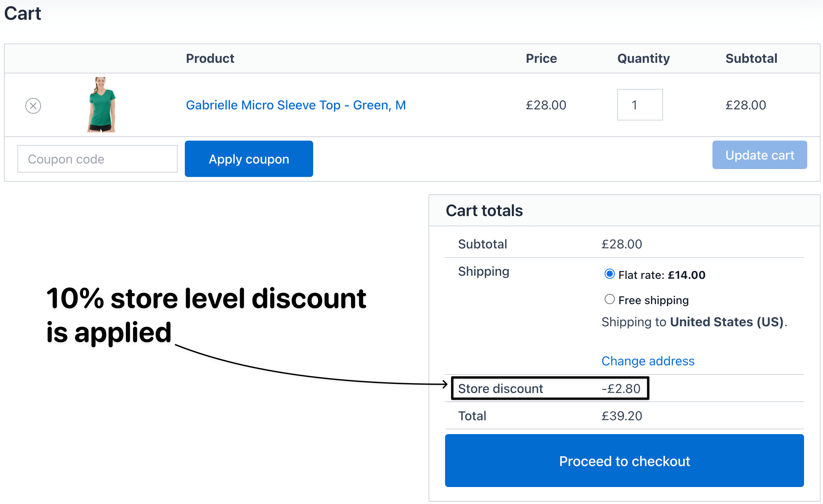Click the green top product thumbnail

pyautogui.click(x=101, y=105)
